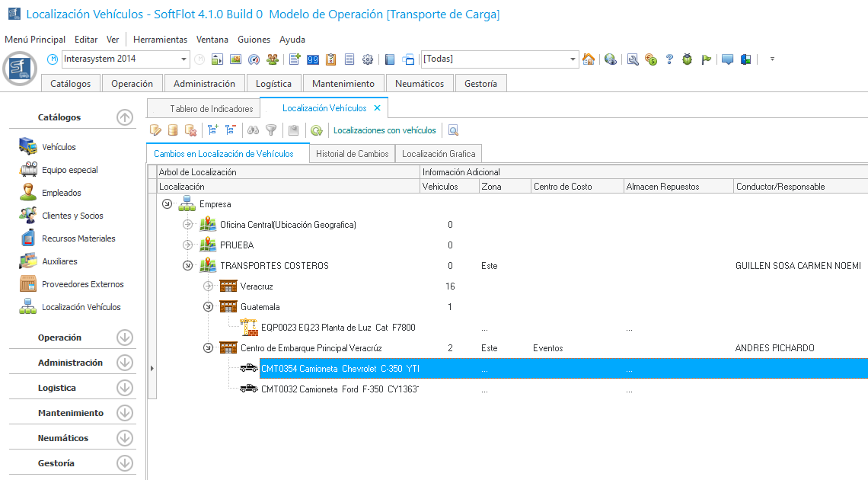Click the home icon in main toolbar

click(589, 59)
